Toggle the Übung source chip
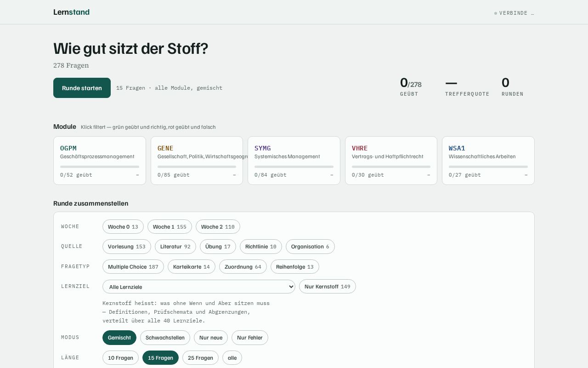This screenshot has width=588, height=368. (x=218, y=247)
